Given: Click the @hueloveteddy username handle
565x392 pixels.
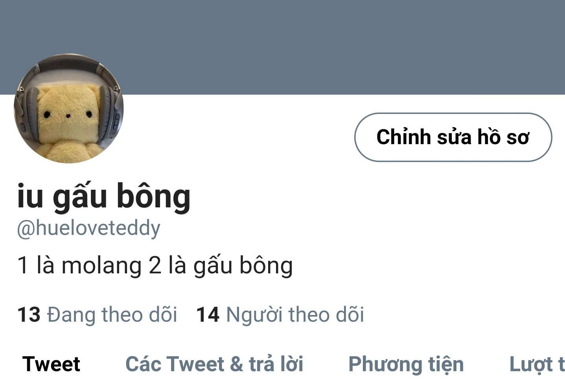Looking at the screenshot, I should coord(89,228).
